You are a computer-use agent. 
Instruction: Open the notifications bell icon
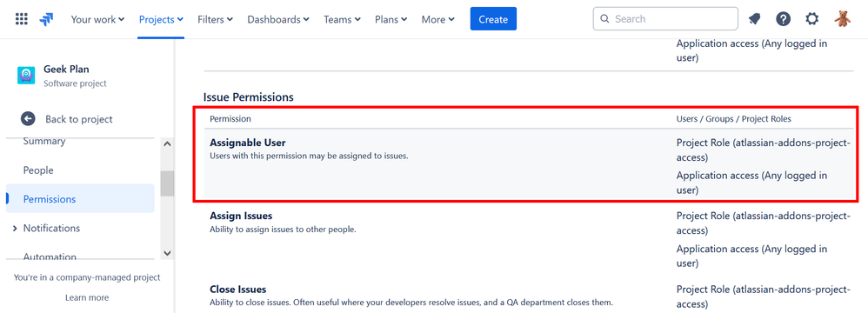pos(754,19)
